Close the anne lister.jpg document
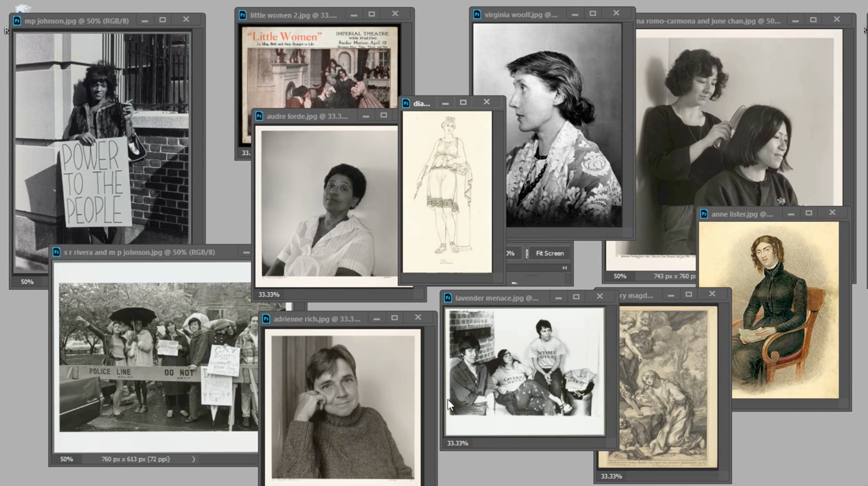 832,213
